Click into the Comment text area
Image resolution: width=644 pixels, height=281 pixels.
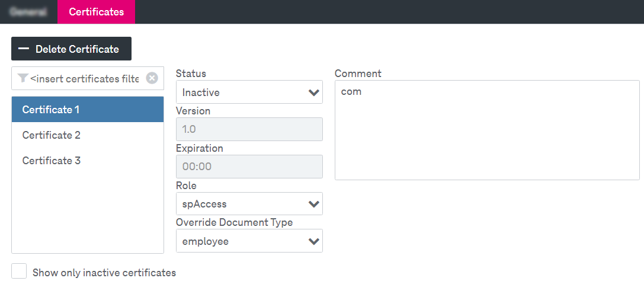pos(487,130)
